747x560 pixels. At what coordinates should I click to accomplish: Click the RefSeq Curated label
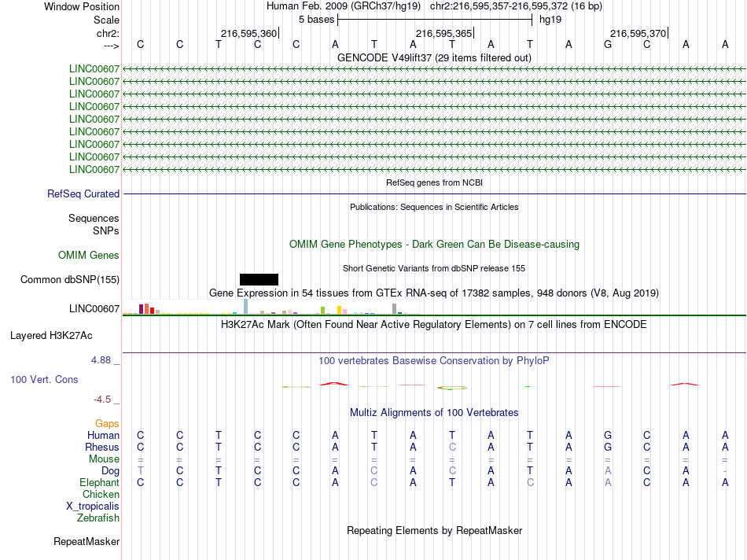coord(83,194)
